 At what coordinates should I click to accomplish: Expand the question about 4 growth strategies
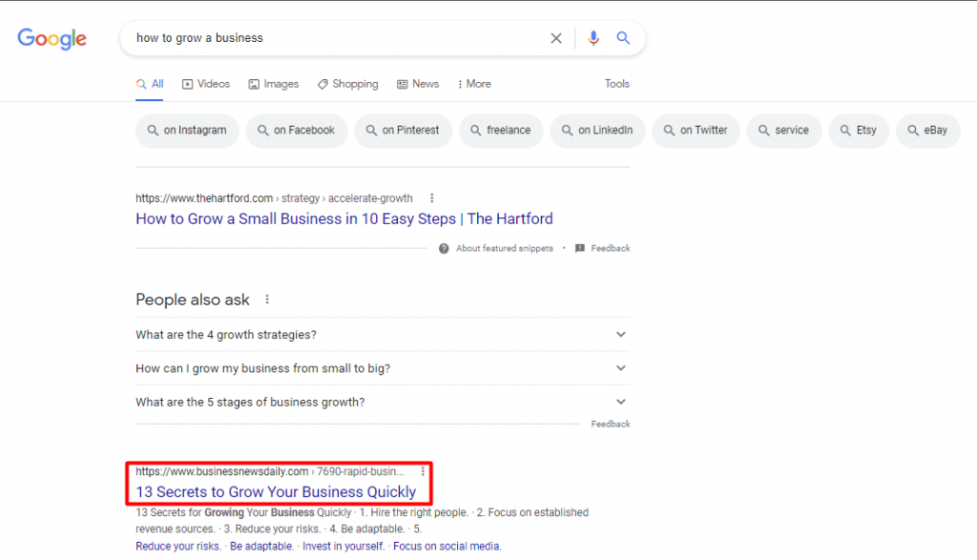[620, 334]
